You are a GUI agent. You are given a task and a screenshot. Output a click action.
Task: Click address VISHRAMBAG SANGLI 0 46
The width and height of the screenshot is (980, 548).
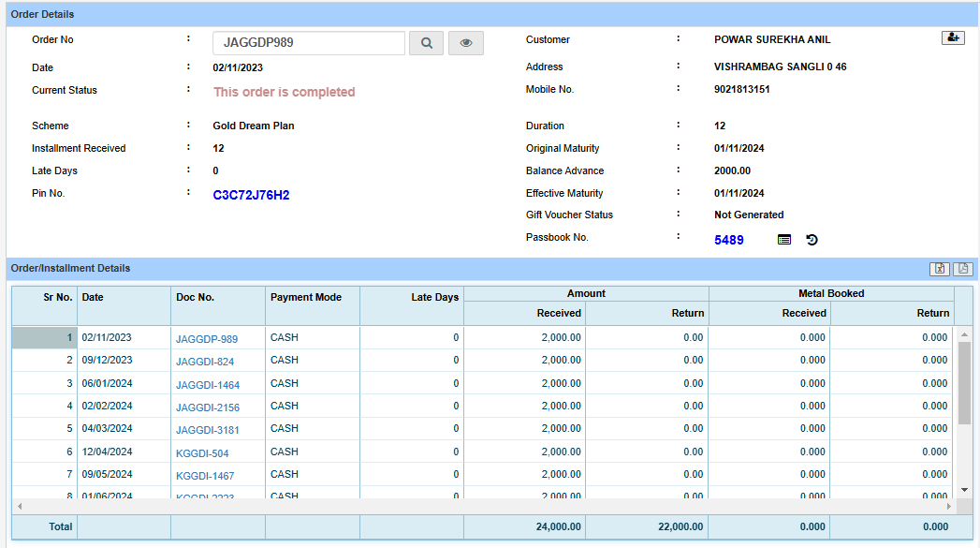pyautogui.click(x=781, y=67)
